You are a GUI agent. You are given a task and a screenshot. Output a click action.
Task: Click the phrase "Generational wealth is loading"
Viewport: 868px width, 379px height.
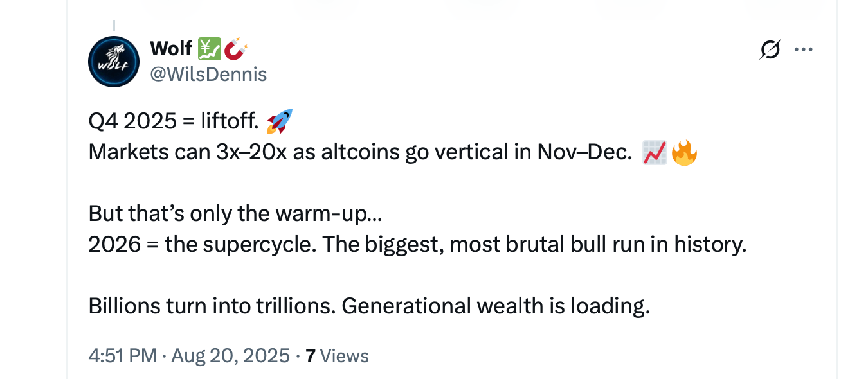494,306
